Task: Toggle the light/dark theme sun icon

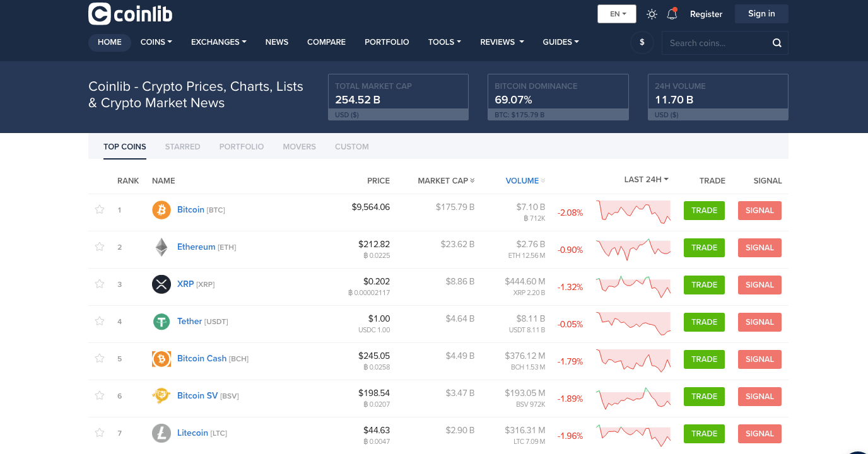Action: [x=652, y=13]
